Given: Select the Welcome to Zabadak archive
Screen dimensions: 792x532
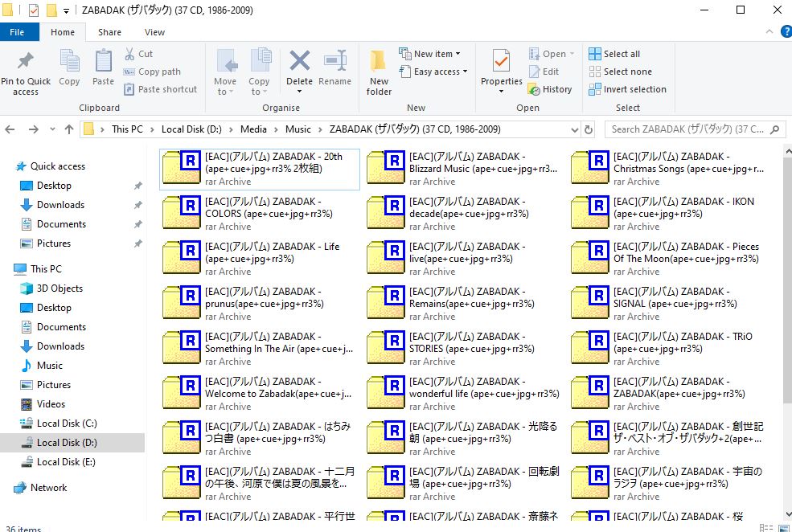Looking at the screenshot, I should click(260, 394).
